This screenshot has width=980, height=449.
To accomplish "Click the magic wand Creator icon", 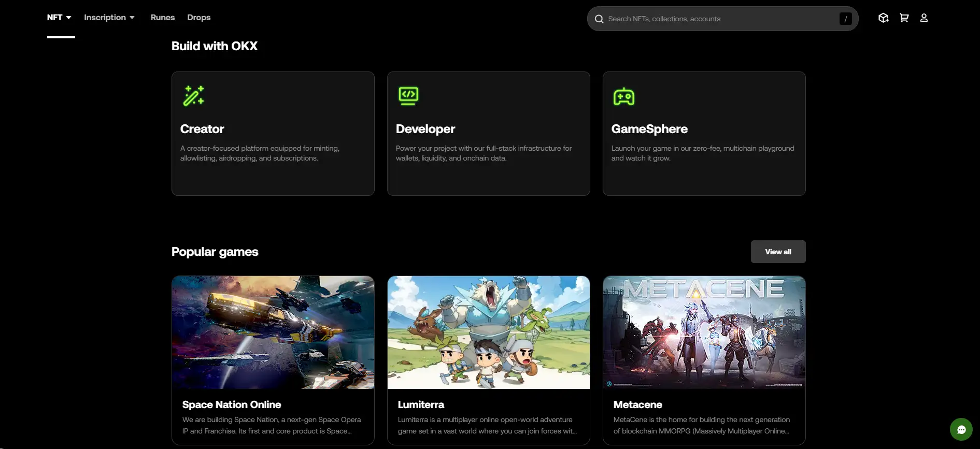I will point(193,96).
